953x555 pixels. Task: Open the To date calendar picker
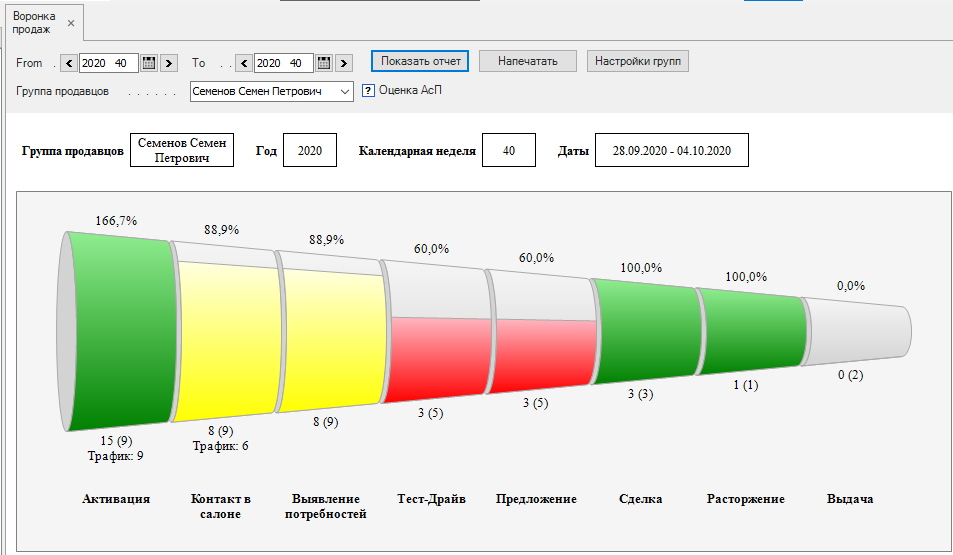(324, 63)
